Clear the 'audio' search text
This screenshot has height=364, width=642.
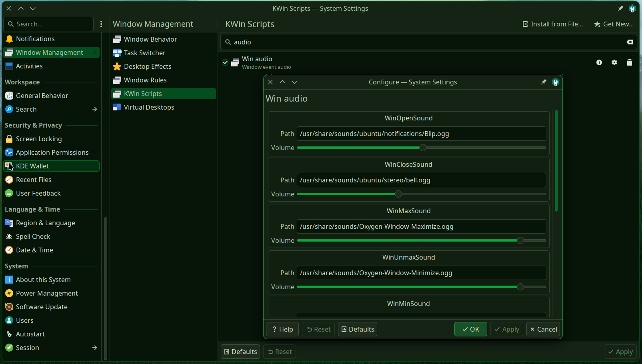[630, 42]
